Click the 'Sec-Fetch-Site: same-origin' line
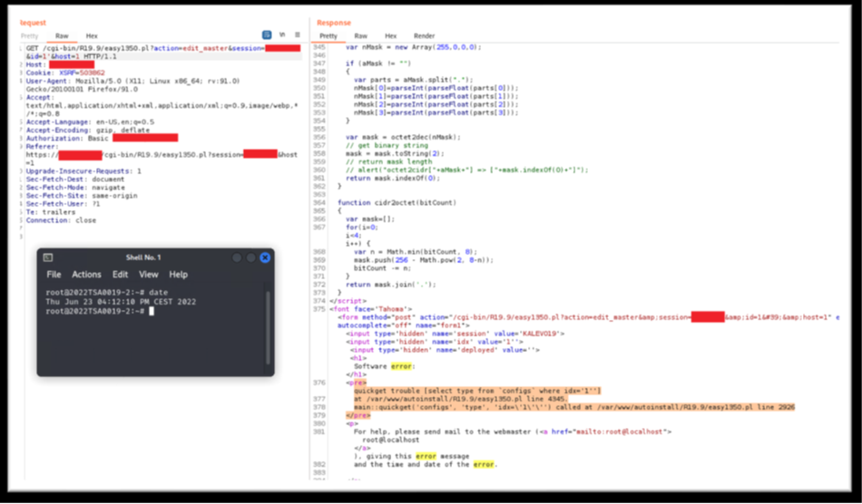Screen dimensions: 862x504 (x=82, y=196)
